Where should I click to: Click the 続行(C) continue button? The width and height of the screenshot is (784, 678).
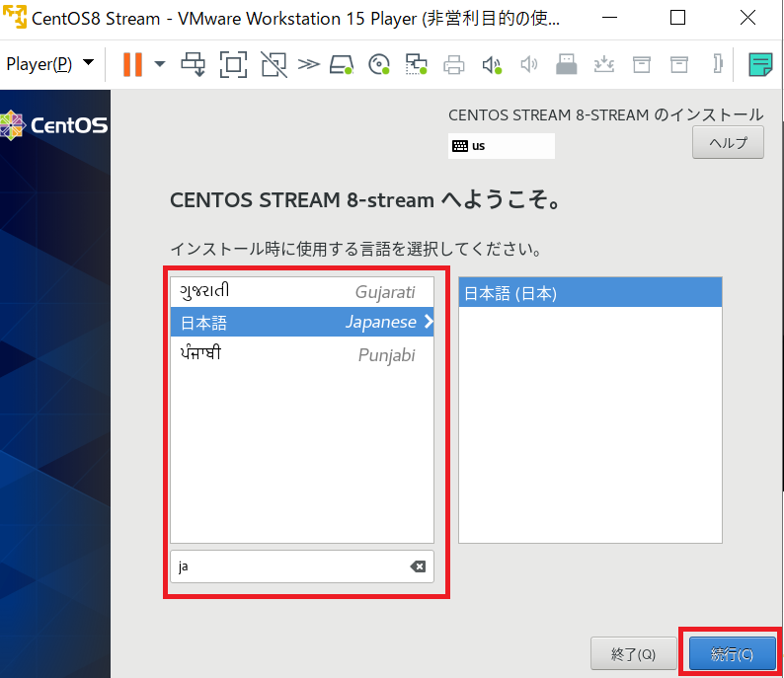(x=732, y=654)
